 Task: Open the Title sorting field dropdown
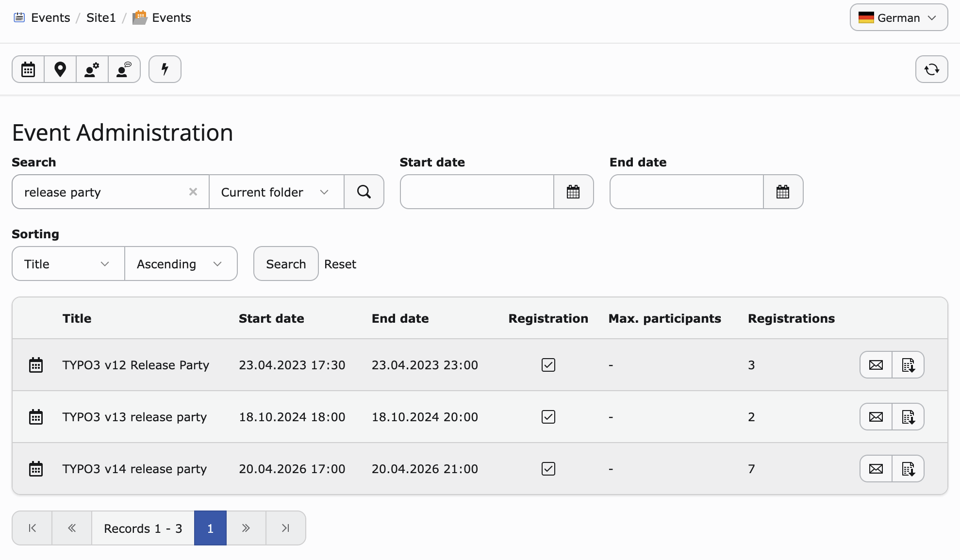point(68,264)
